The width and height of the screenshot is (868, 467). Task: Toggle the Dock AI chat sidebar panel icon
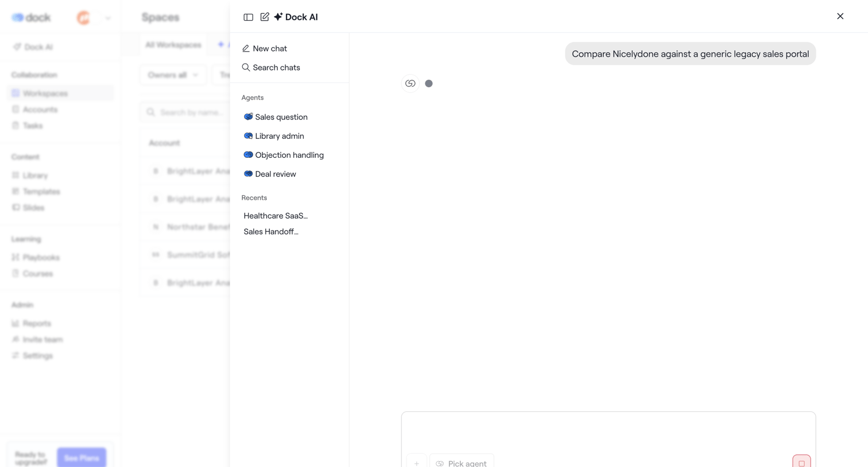pos(248,17)
